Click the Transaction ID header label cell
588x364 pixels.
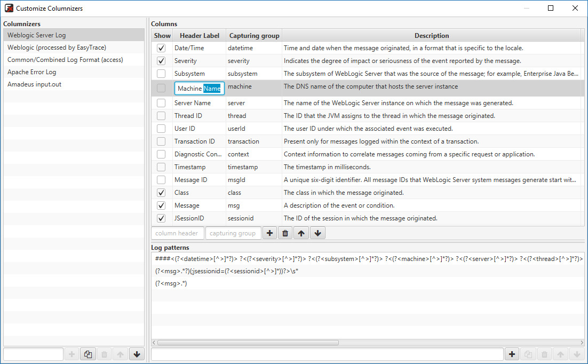200,141
